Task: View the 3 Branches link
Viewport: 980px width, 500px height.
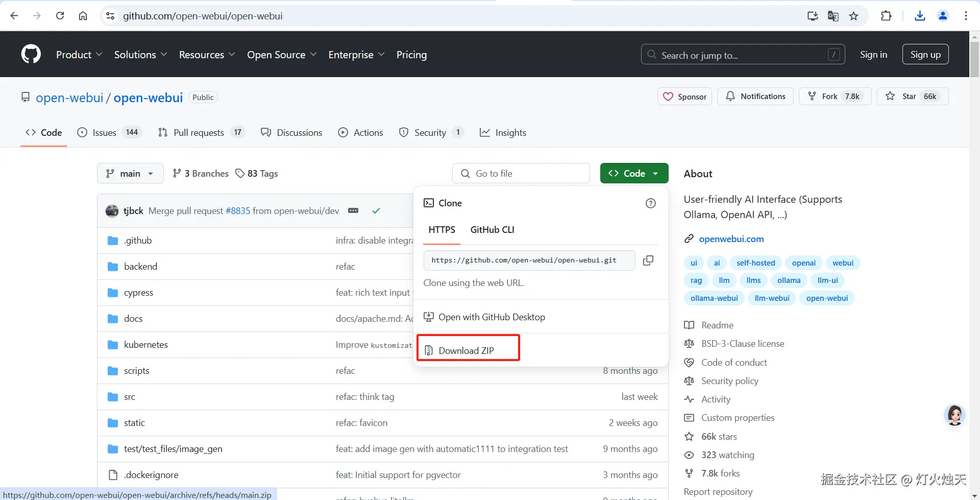Action: (x=201, y=174)
